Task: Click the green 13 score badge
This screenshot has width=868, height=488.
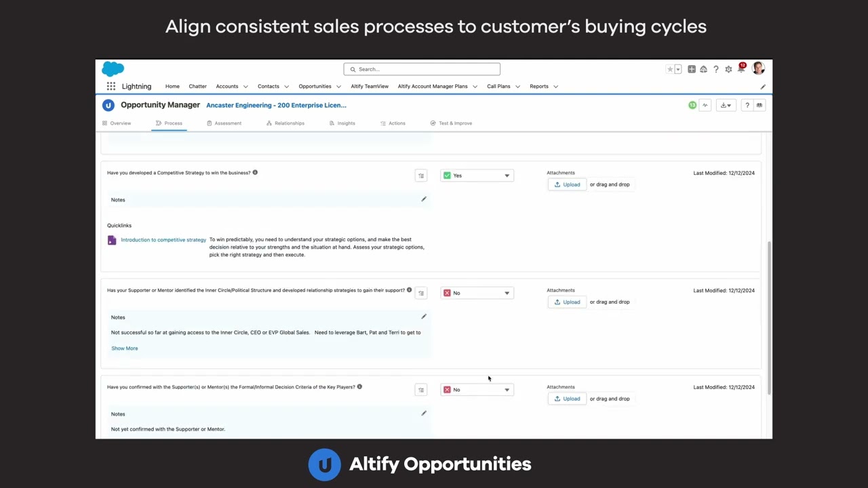Action: click(x=692, y=105)
